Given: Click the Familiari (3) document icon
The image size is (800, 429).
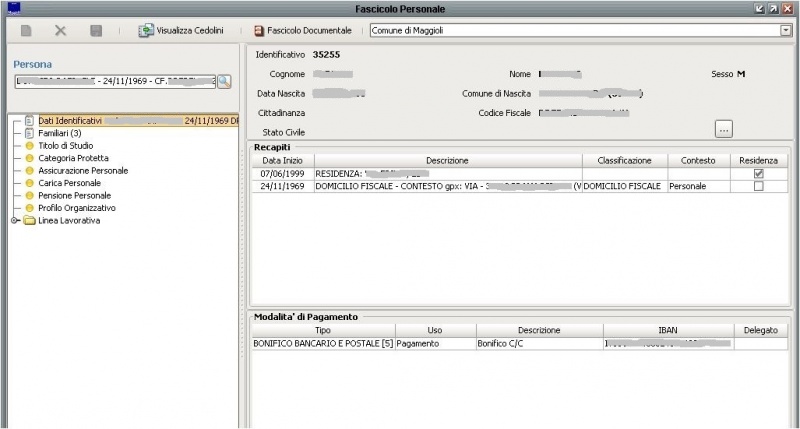Looking at the screenshot, I should [x=29, y=133].
